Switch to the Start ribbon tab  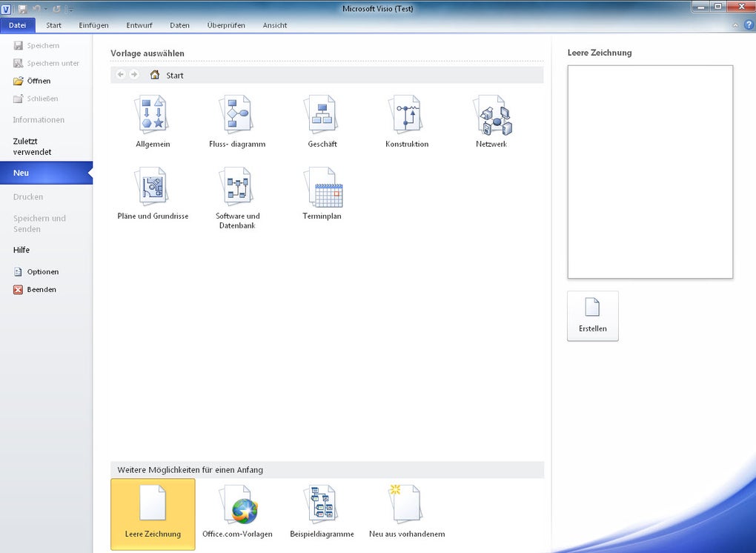click(53, 25)
